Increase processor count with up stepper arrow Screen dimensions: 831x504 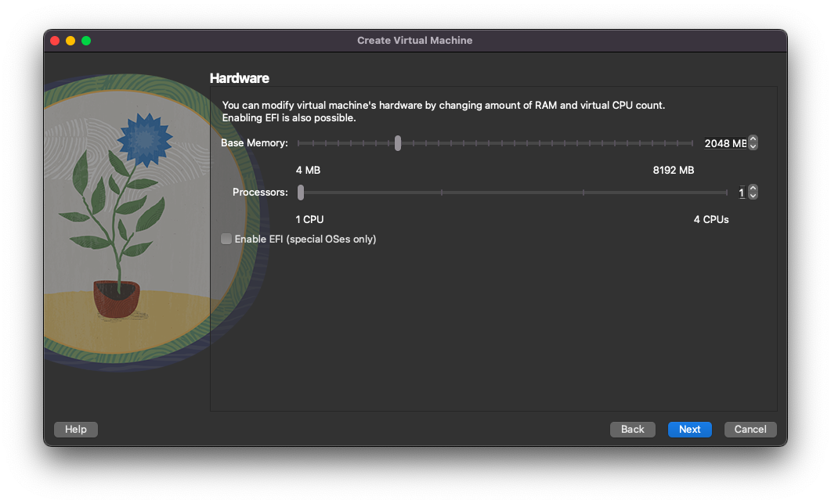pos(753,189)
